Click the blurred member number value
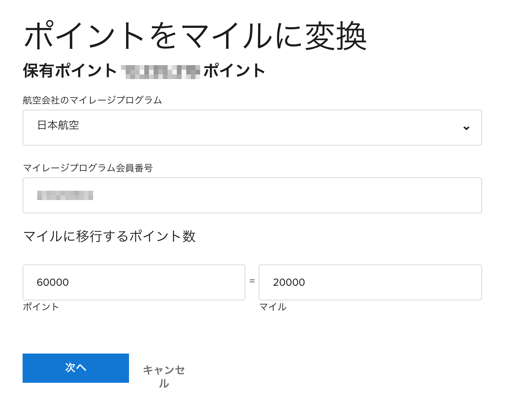Viewport: 510px width, 420px height. (x=65, y=195)
